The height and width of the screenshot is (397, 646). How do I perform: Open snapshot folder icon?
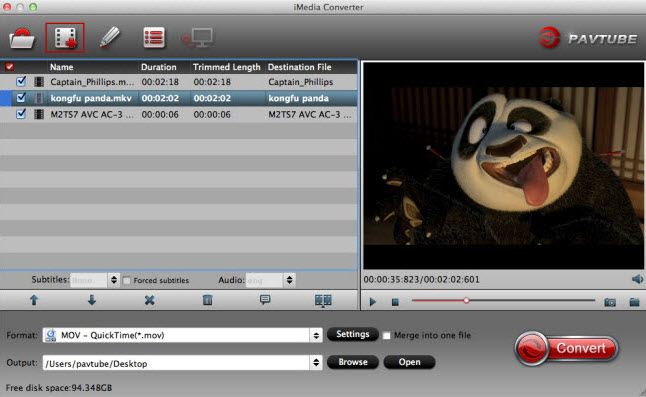(x=634, y=302)
